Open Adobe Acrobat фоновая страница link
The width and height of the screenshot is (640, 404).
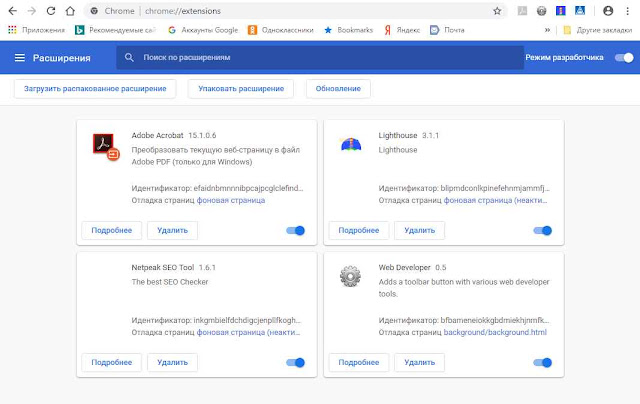[231, 200]
